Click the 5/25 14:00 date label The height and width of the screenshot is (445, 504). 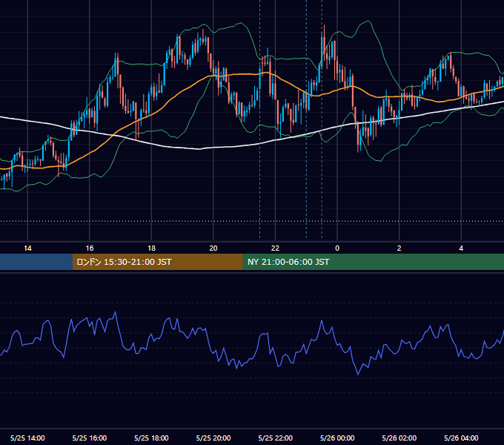tap(27, 438)
